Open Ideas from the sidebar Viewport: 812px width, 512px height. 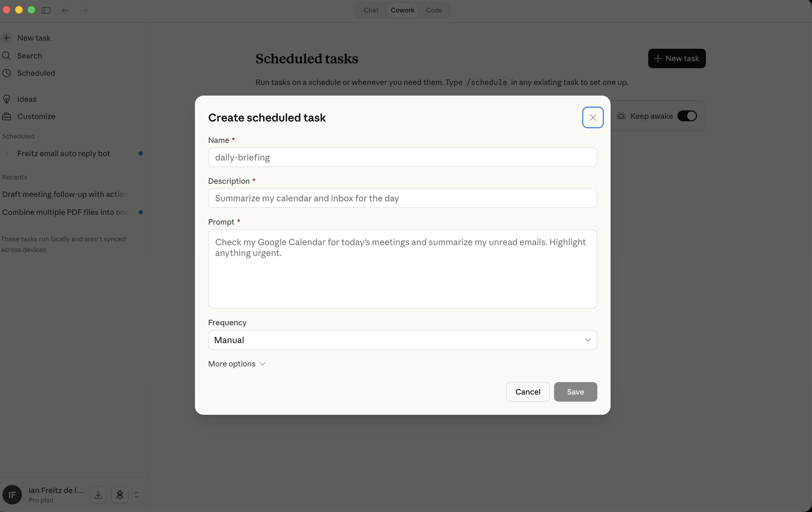click(27, 99)
